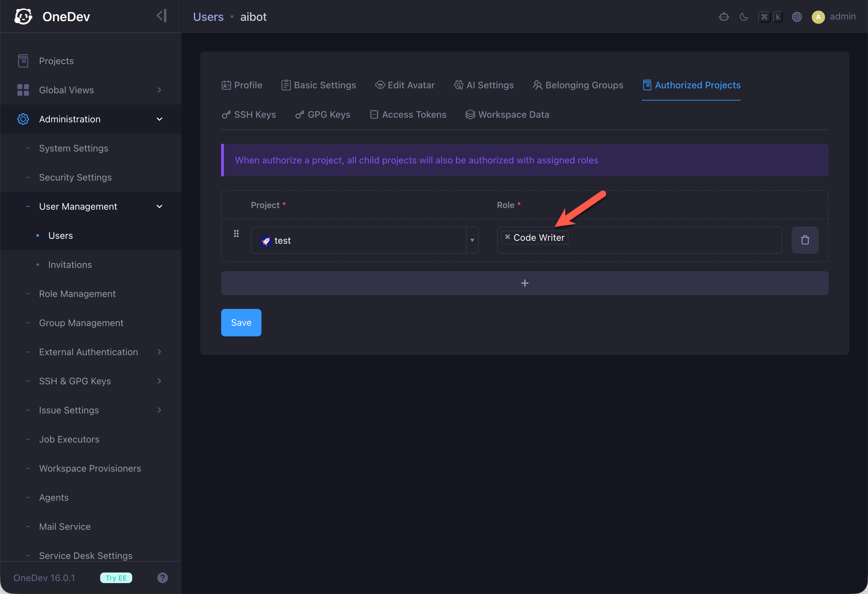
Task: Open the command palette shortcut keys
Action: tap(770, 17)
